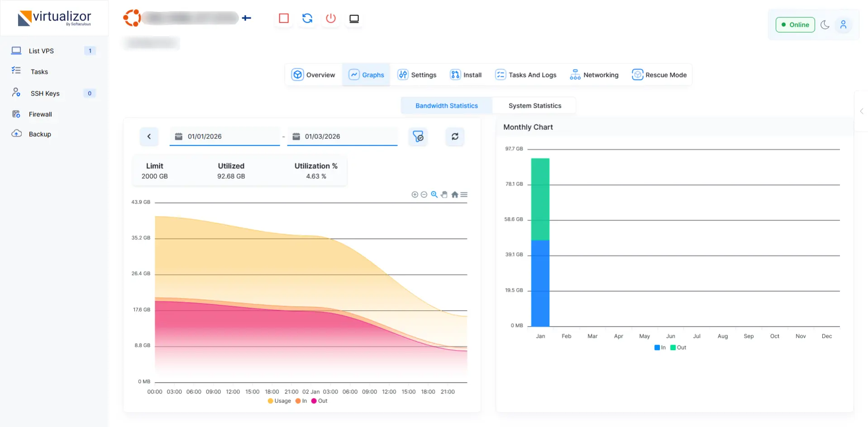The height and width of the screenshot is (427, 868).
Task: Reset chart zoom with home icon
Action: click(x=454, y=195)
